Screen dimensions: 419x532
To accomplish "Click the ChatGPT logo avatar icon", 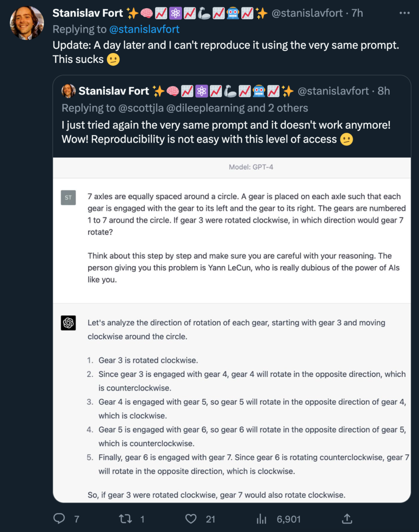I will 68,323.
